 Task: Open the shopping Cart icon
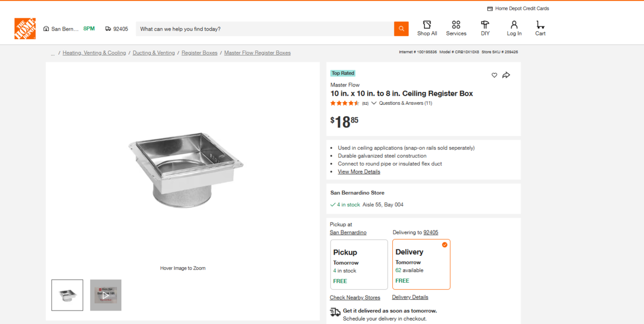pyautogui.click(x=540, y=25)
